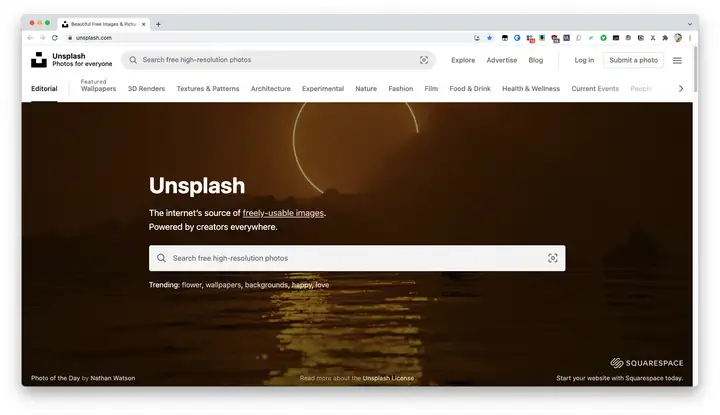Open the Experimental category

(323, 89)
